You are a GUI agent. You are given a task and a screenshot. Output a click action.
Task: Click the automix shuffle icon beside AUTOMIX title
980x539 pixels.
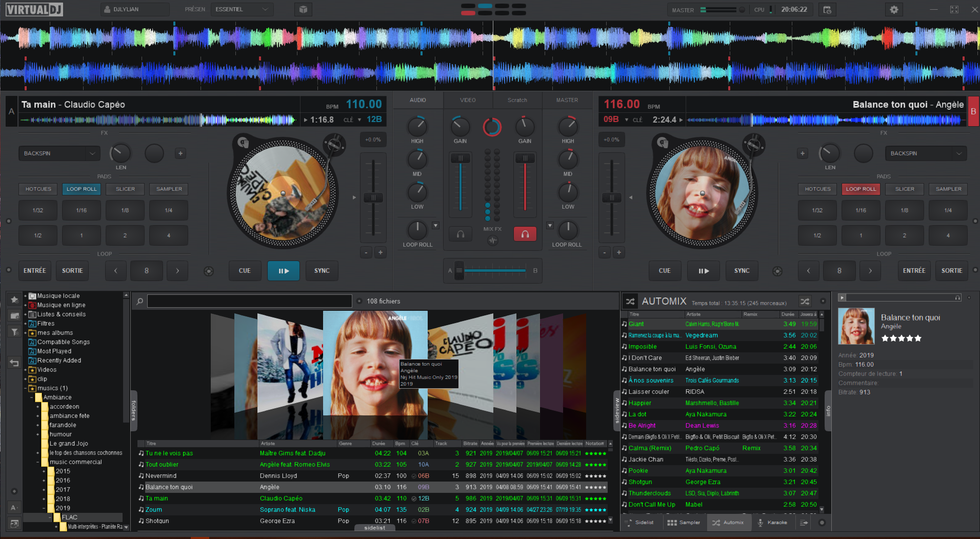click(630, 302)
